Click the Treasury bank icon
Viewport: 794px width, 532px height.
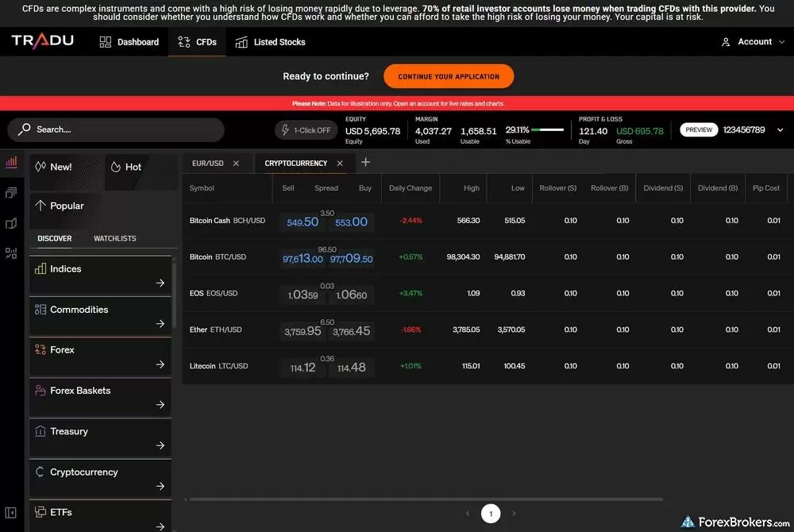(x=40, y=431)
